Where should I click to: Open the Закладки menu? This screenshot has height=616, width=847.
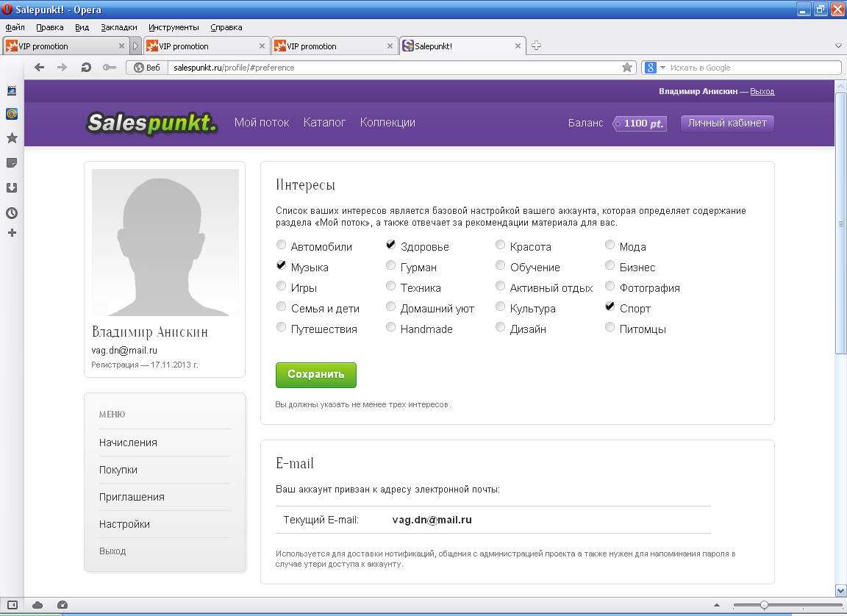coord(119,27)
